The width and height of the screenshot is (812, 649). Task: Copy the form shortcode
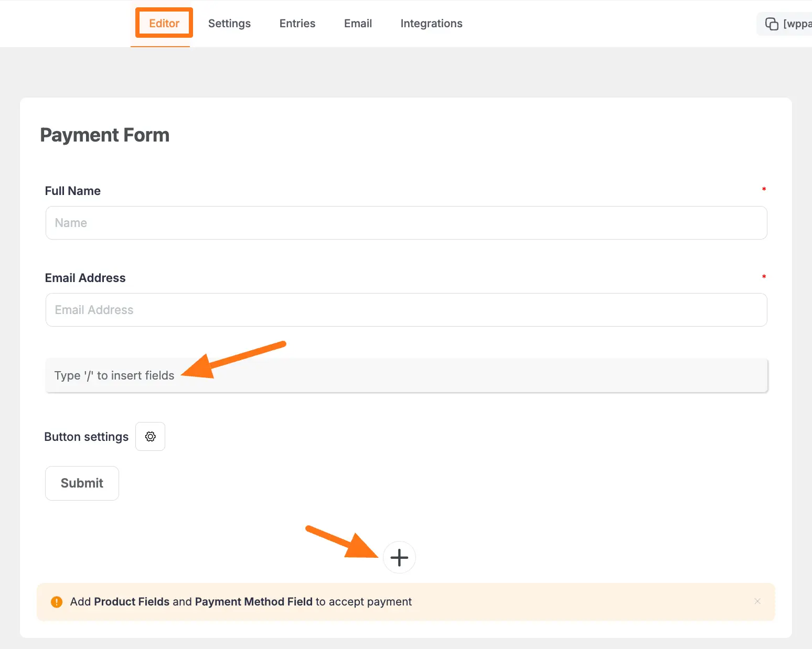pos(771,24)
